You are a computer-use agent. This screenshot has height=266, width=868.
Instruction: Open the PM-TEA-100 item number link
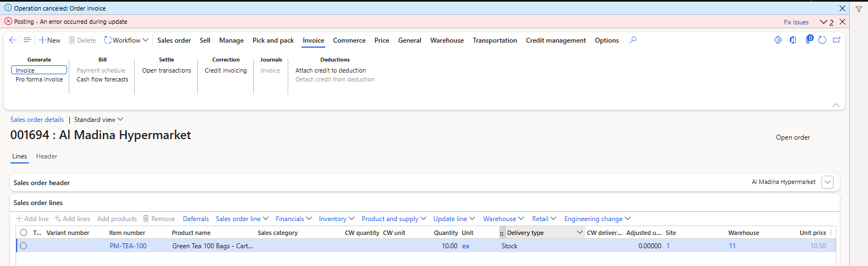(x=128, y=246)
